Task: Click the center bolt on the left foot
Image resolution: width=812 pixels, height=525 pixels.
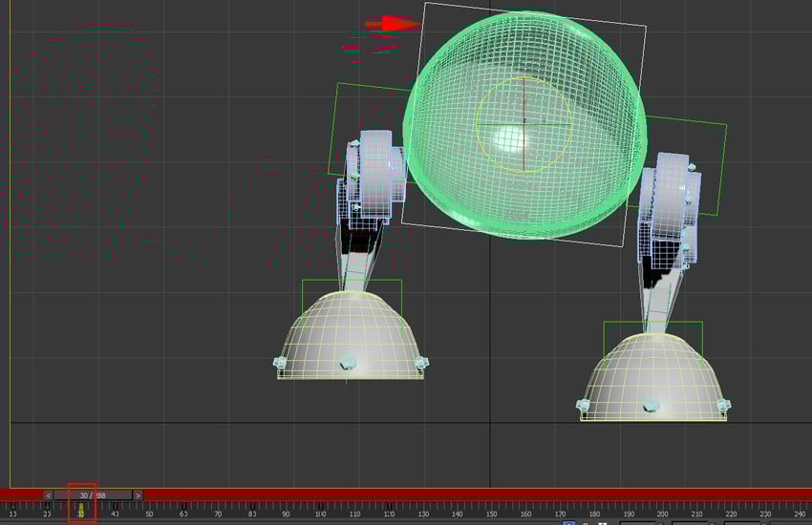Action: 349,362
